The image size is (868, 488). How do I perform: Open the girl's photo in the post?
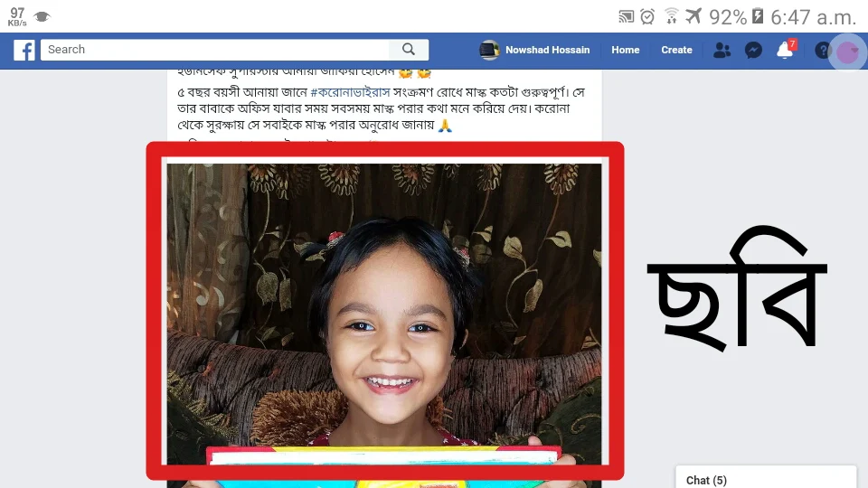tap(384, 314)
